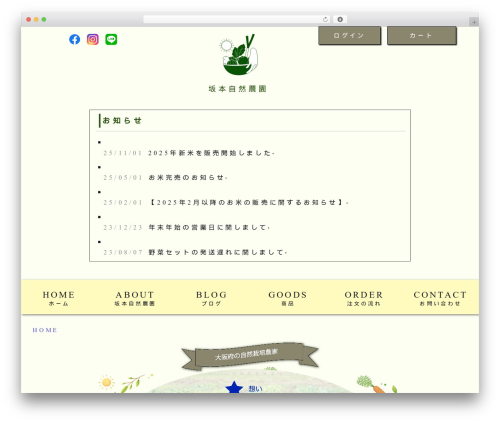Open news お米完売のお知らせ
The image size is (500, 423).
[187, 178]
